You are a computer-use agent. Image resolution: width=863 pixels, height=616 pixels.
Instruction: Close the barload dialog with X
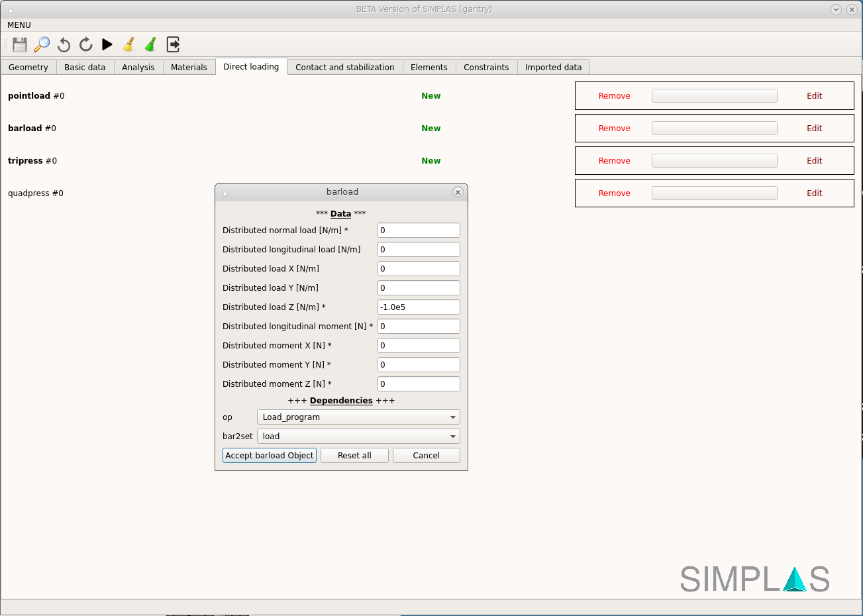click(x=458, y=192)
